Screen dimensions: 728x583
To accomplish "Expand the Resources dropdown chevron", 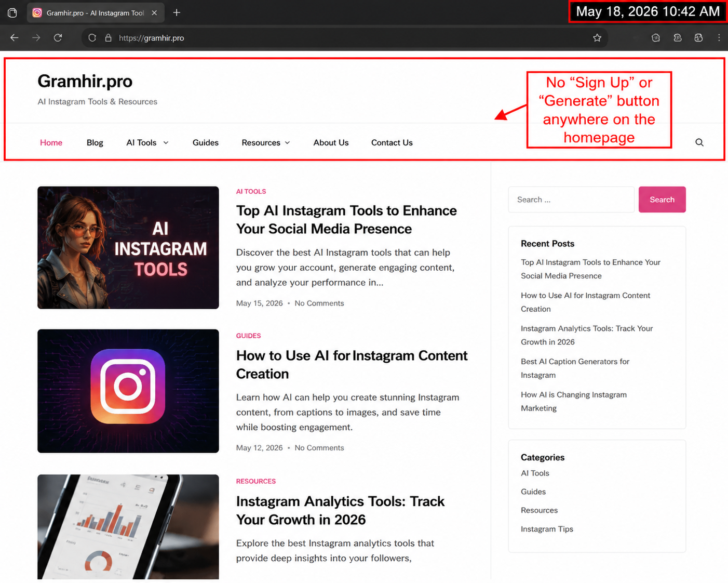I will coord(287,142).
